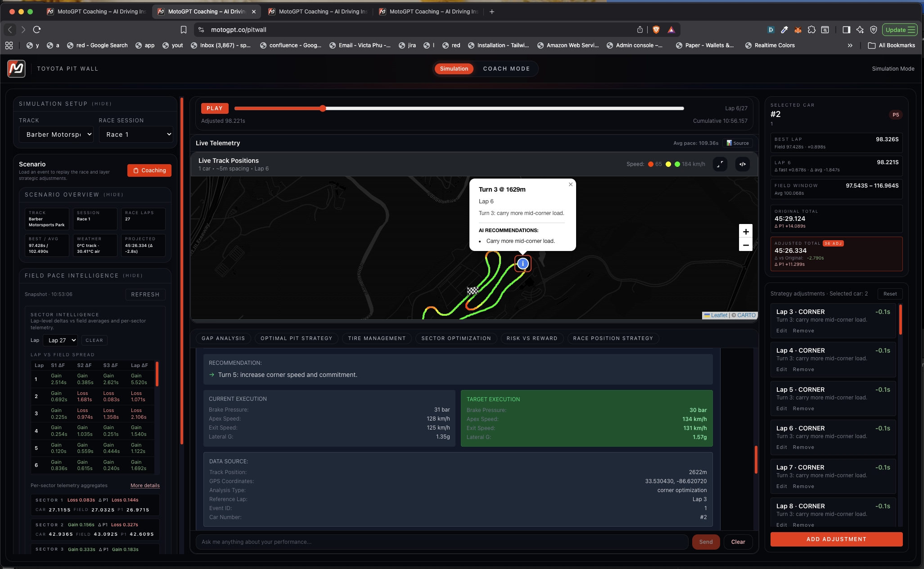Switch to Simulation mode toggle
Viewport: 924px width, 569px height.
pos(454,69)
